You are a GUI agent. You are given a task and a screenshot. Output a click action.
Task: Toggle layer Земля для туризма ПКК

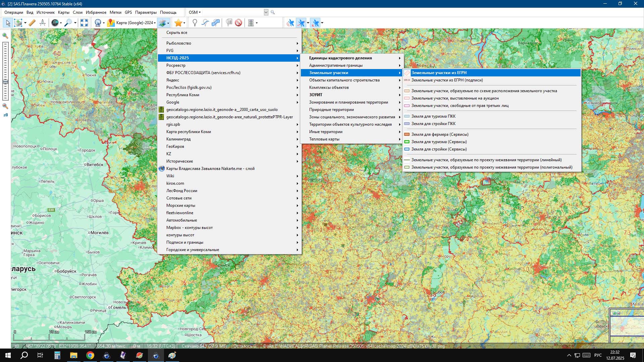pyautogui.click(x=433, y=116)
